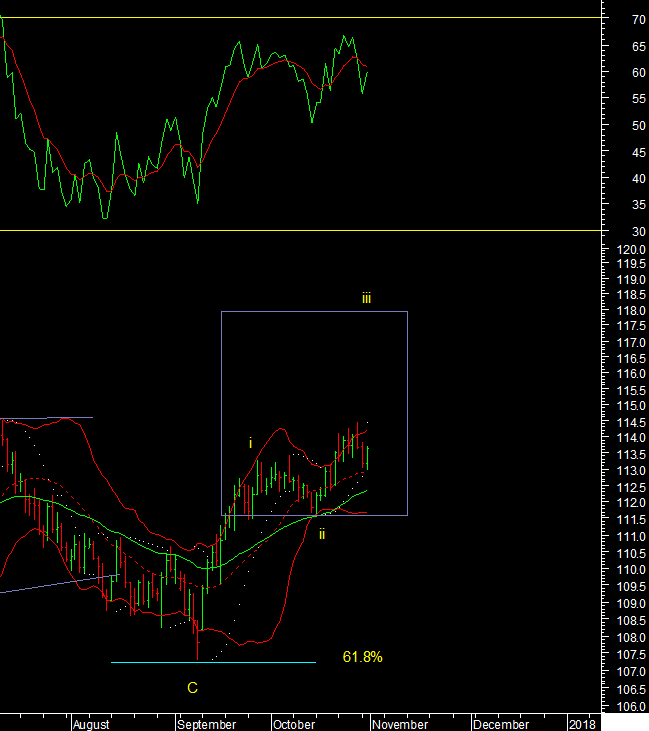Click the 117.5 price level on the scale
Viewport: 649px width, 731px height.
click(x=631, y=326)
